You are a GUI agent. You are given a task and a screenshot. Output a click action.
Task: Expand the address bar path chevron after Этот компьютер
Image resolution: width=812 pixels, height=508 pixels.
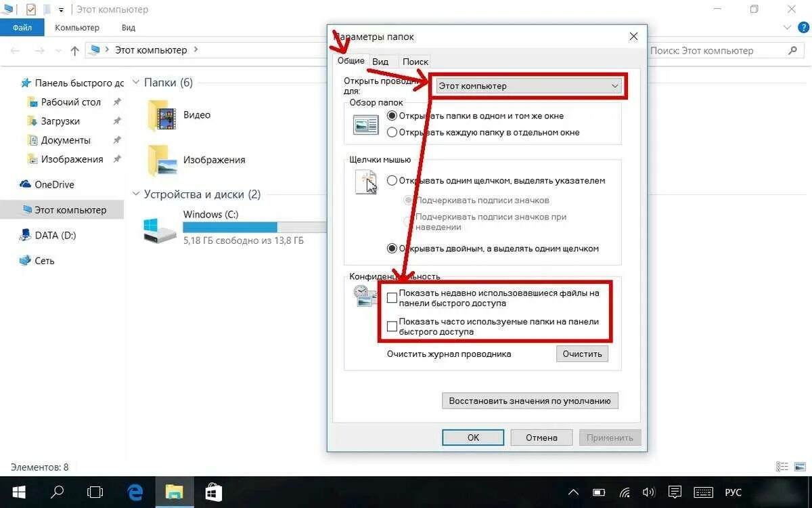click(196, 50)
